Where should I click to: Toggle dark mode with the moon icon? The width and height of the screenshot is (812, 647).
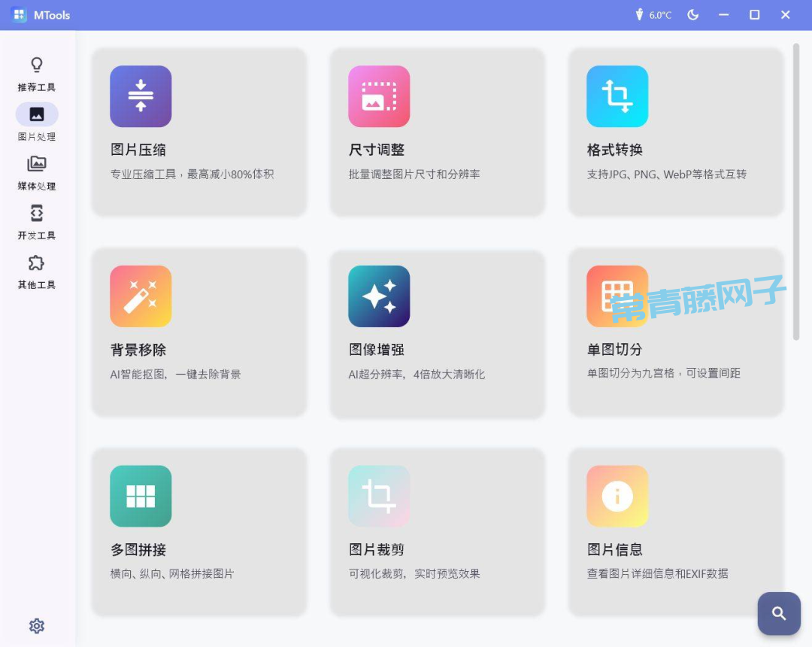point(693,15)
